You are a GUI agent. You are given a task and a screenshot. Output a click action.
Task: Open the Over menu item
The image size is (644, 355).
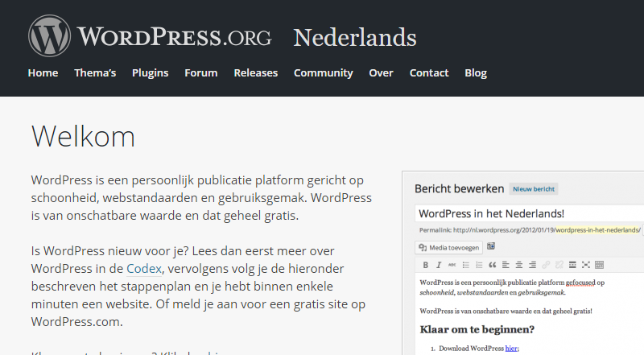tap(381, 72)
